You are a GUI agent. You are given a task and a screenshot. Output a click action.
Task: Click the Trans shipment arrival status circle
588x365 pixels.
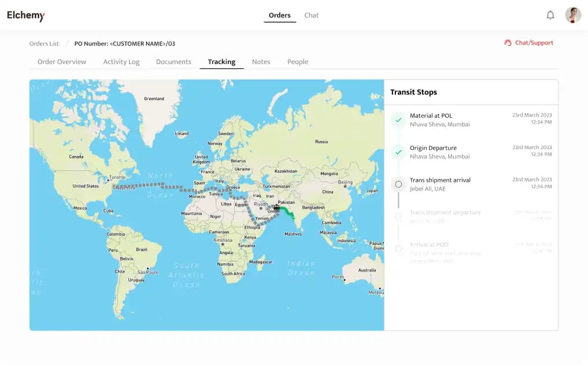click(x=398, y=184)
